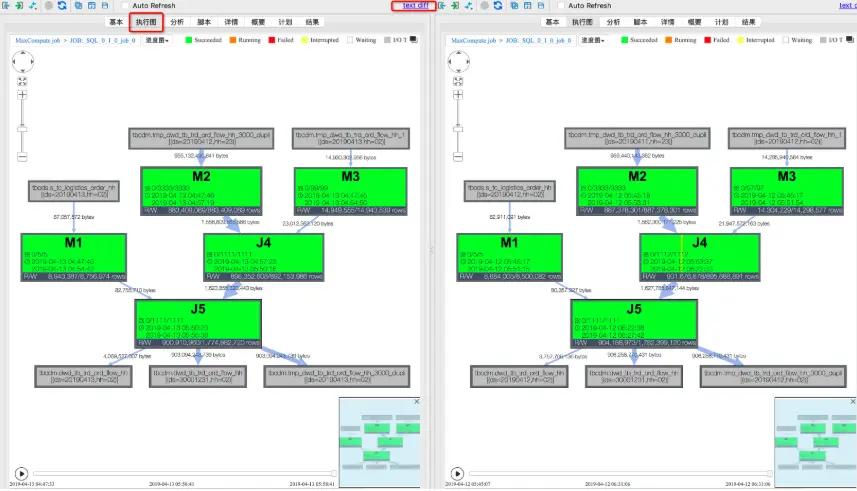
Task: Open the 进度图 dropdown in right pane
Action: [x=592, y=40]
